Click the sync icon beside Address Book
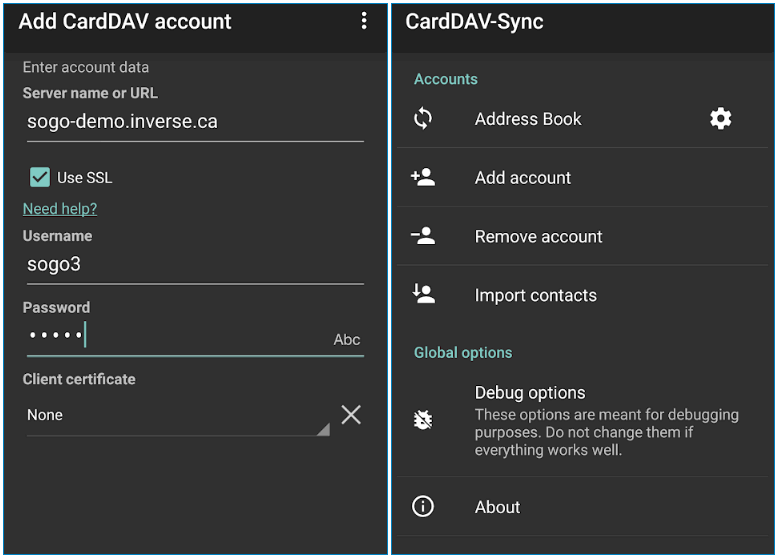Screen dimensions: 778x558 pos(423,119)
